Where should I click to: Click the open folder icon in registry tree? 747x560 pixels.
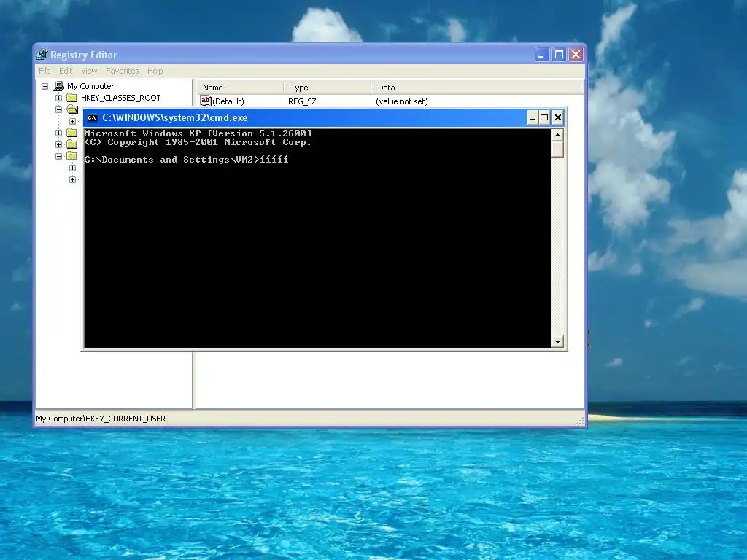pos(72,109)
